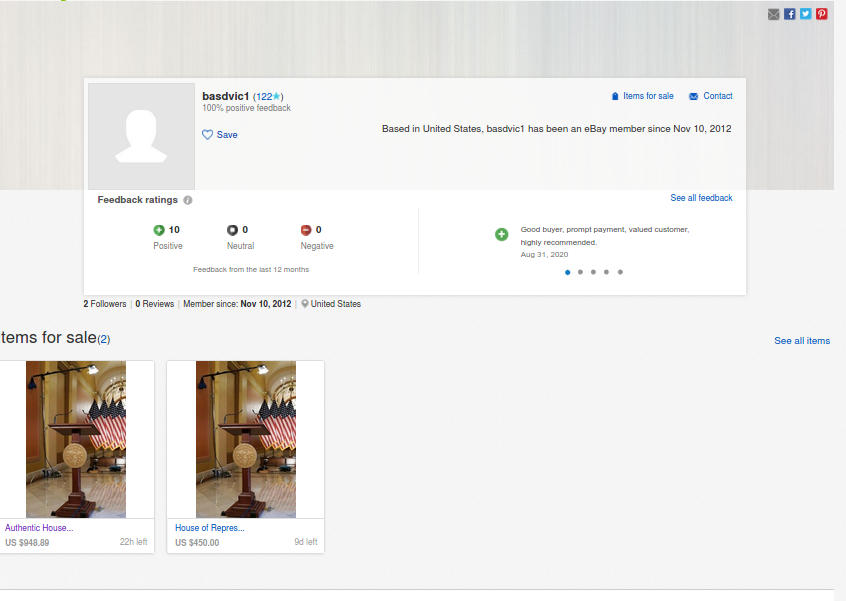846x601 pixels.
Task: Open Authentic House listing thumbnail
Action: 76,439
